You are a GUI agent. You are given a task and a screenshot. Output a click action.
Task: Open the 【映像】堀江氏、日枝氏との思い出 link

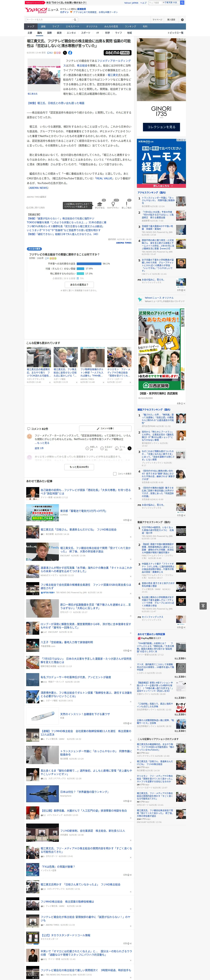[x=56, y=103]
